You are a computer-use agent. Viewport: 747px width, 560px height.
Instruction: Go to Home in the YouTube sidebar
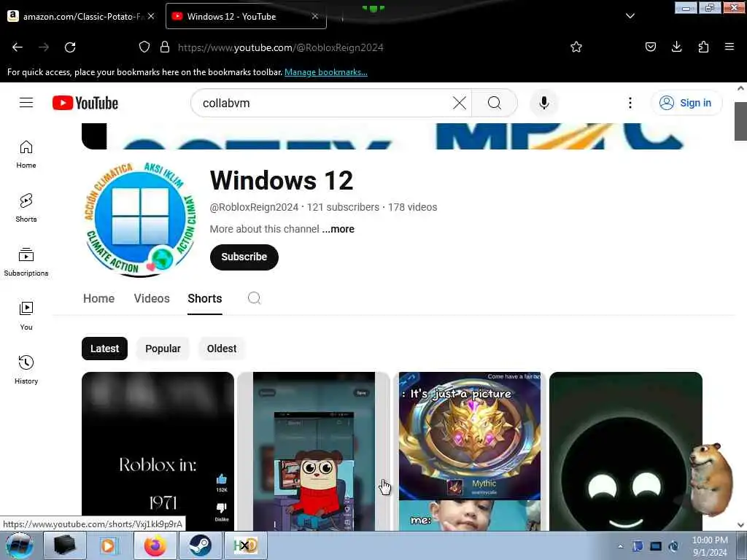tap(26, 155)
